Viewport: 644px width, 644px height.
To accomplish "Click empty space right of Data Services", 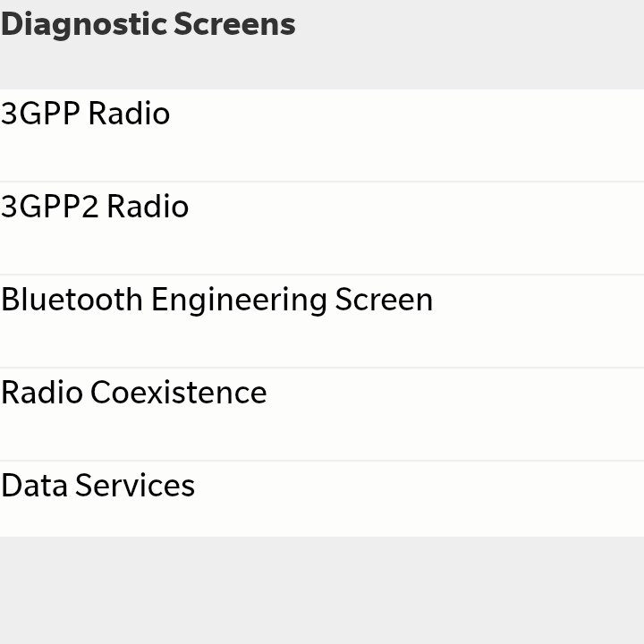I will pyautogui.click(x=419, y=498).
